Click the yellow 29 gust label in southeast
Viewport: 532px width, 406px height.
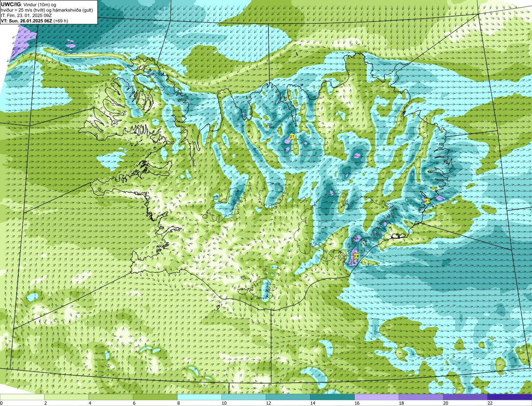(356, 256)
